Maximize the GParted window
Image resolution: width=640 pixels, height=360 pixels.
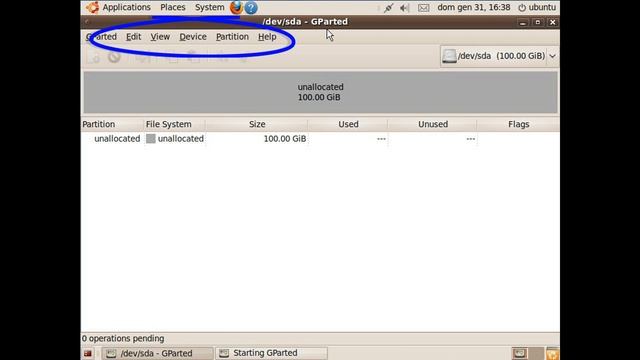[x=538, y=22]
